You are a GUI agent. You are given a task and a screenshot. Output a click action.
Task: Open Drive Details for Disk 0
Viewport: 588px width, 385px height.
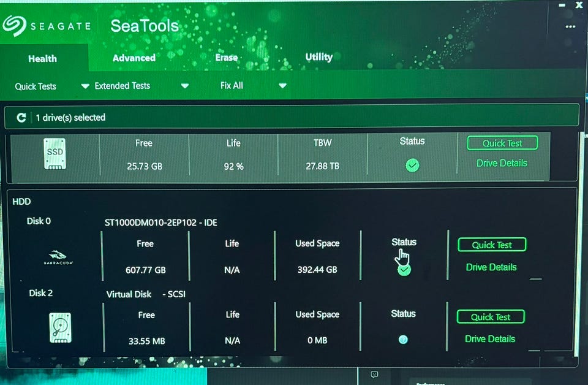click(491, 267)
